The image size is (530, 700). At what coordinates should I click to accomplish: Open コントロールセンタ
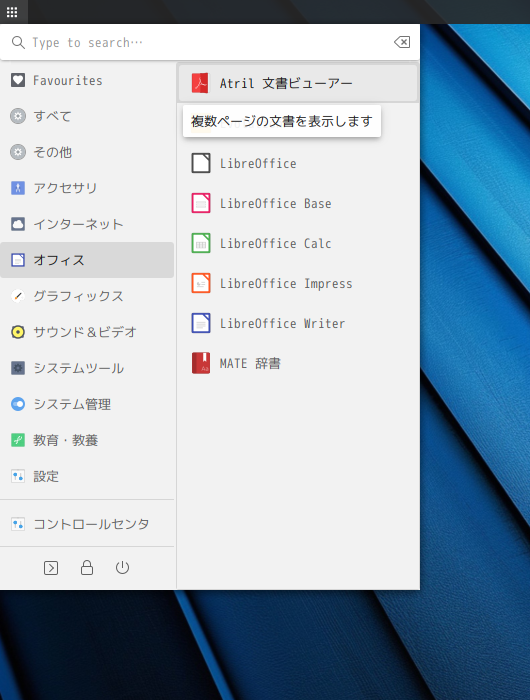click(87, 524)
